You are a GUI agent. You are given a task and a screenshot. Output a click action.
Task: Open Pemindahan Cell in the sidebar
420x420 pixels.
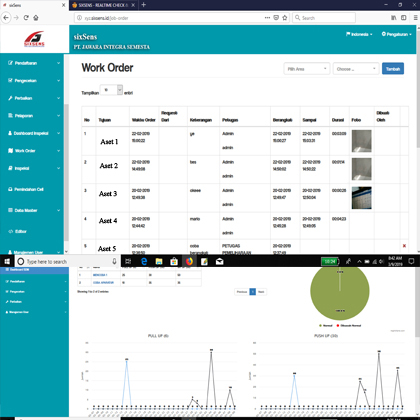click(26, 189)
